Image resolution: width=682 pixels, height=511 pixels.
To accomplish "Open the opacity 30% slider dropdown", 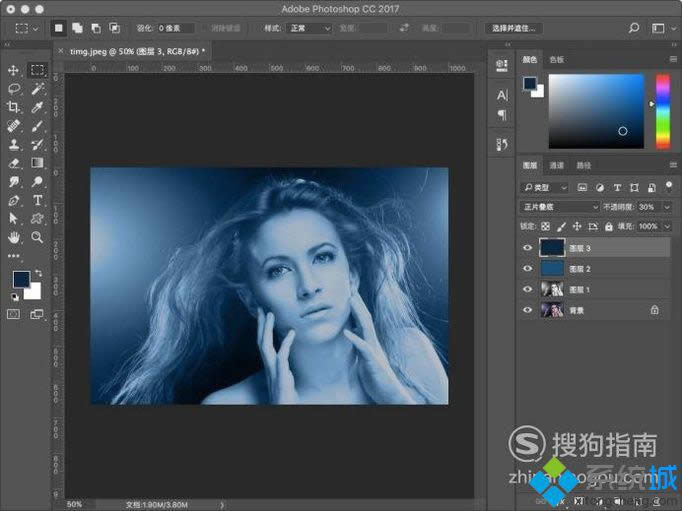I will [667, 207].
